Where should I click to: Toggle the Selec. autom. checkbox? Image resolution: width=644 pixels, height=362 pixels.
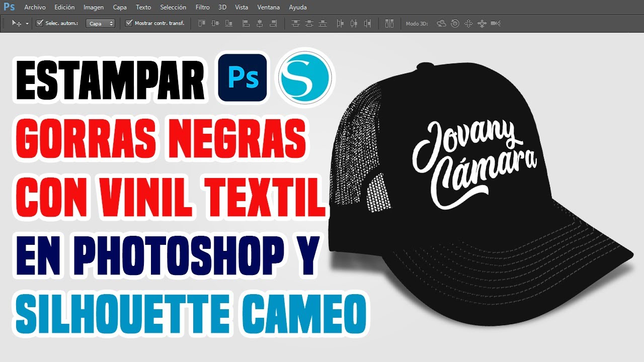pos(40,23)
